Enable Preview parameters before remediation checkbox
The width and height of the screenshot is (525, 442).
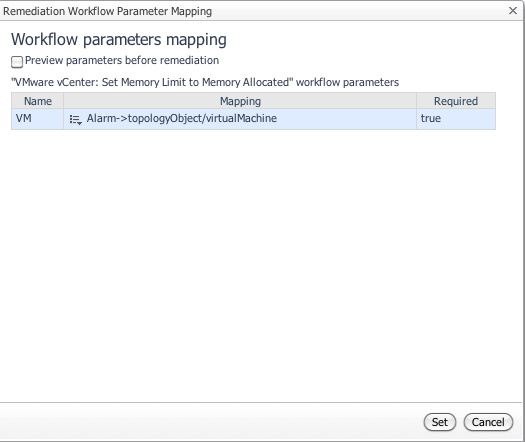coord(17,62)
